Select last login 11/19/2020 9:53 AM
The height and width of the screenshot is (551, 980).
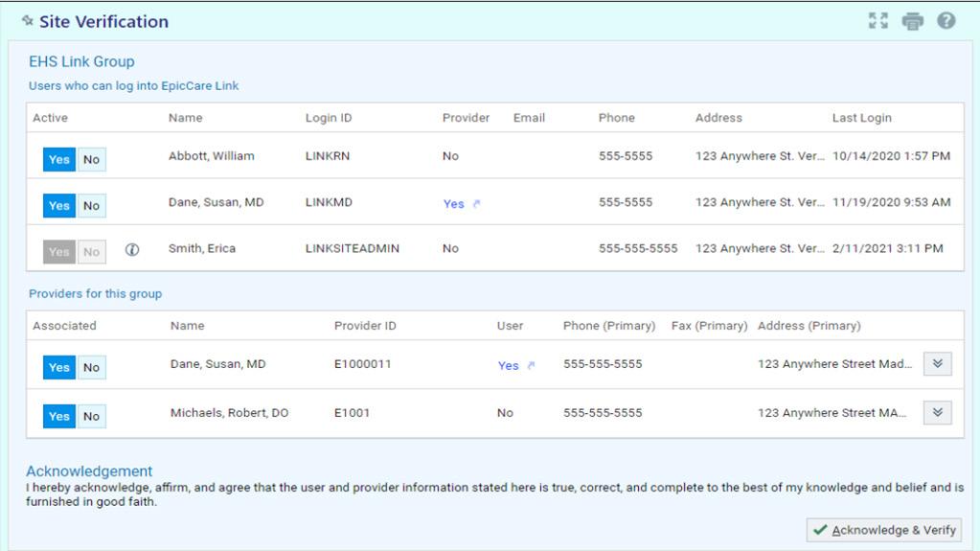click(891, 202)
